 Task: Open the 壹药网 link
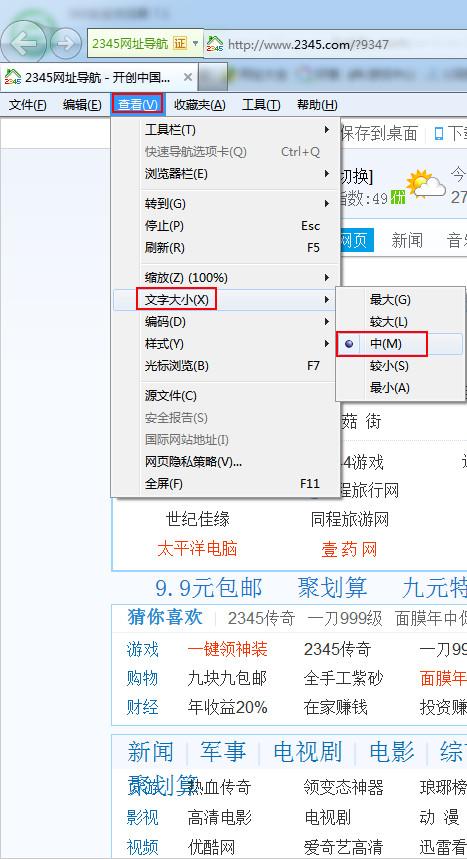(x=349, y=549)
